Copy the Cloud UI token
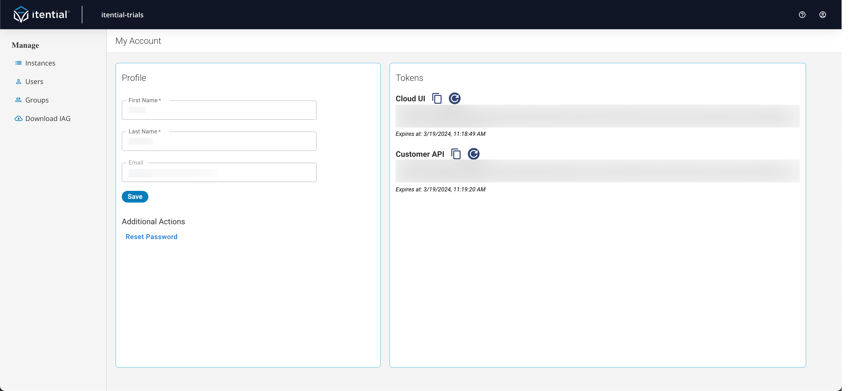The image size is (868, 391). click(437, 98)
